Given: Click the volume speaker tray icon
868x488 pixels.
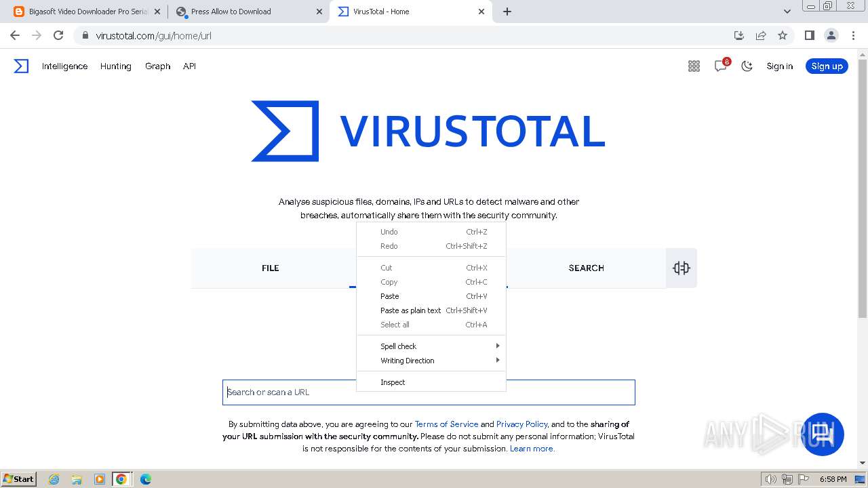Looking at the screenshot, I should click(770, 479).
